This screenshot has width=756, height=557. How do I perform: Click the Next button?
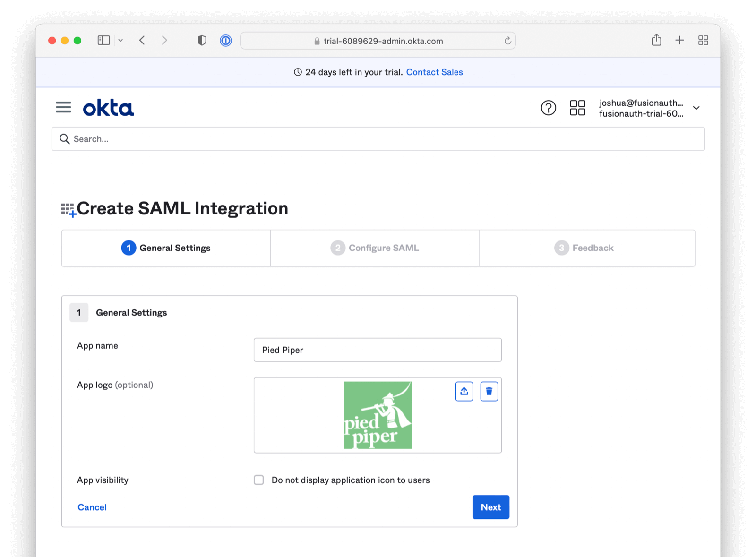pyautogui.click(x=490, y=507)
